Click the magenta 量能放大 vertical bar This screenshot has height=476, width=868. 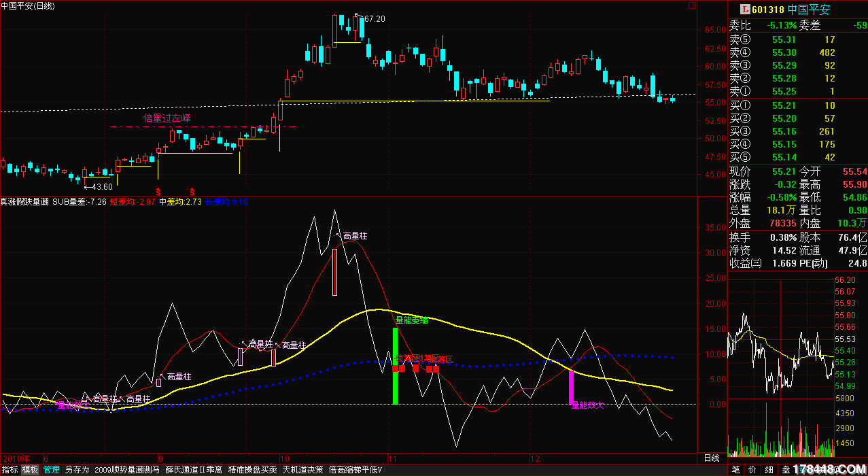point(571,388)
